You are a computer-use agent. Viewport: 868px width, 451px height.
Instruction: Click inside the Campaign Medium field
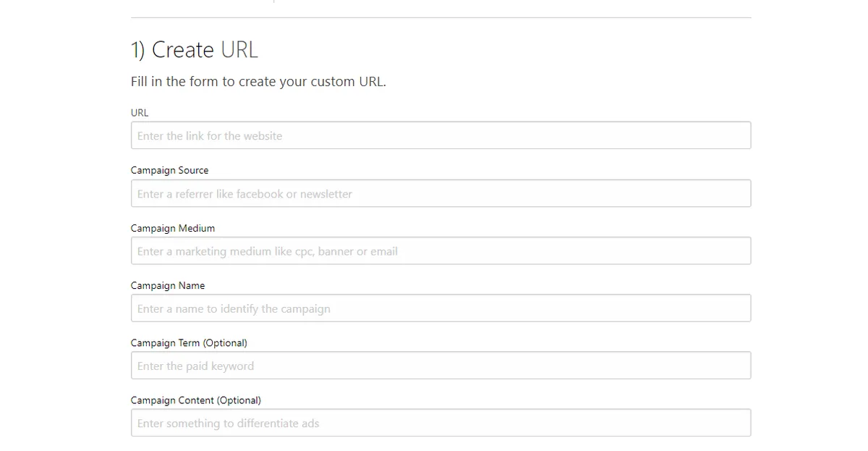coord(440,250)
